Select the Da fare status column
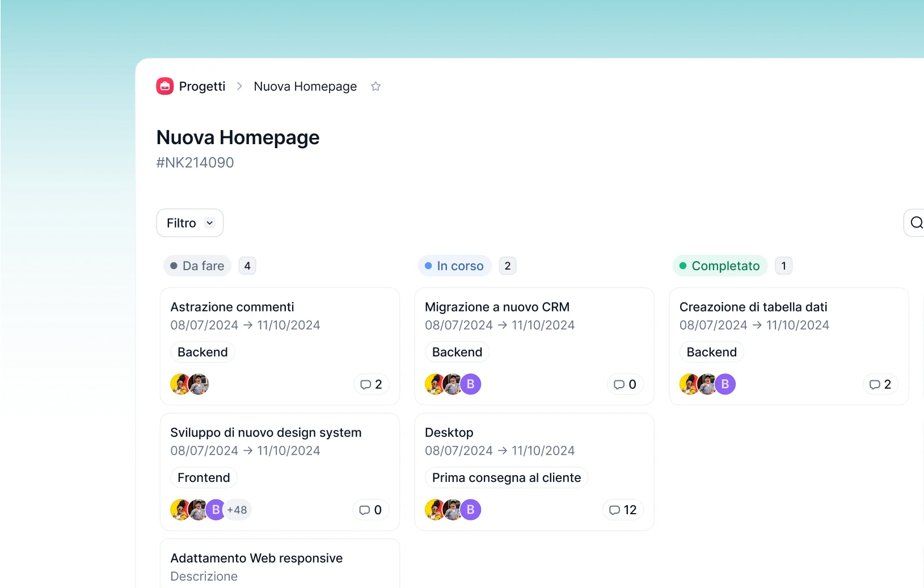Image resolution: width=924 pixels, height=588 pixels. 197,266
